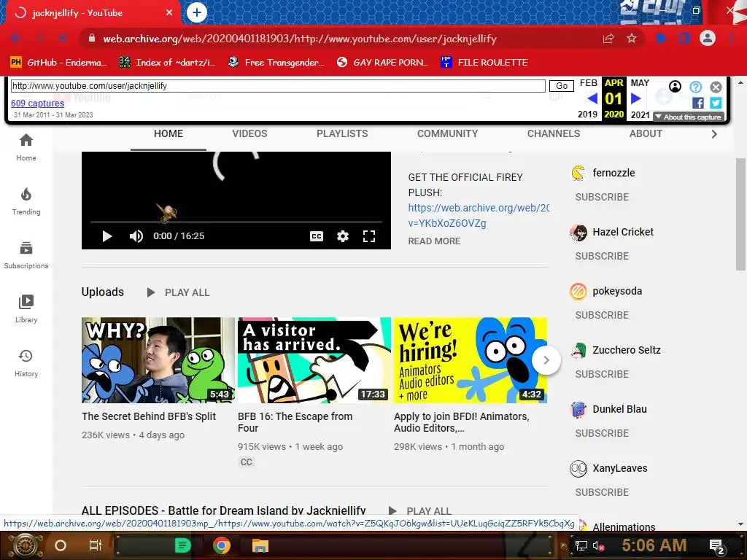Open fernozzle channel avatar
Screen dimensions: 747x560
coord(578,173)
